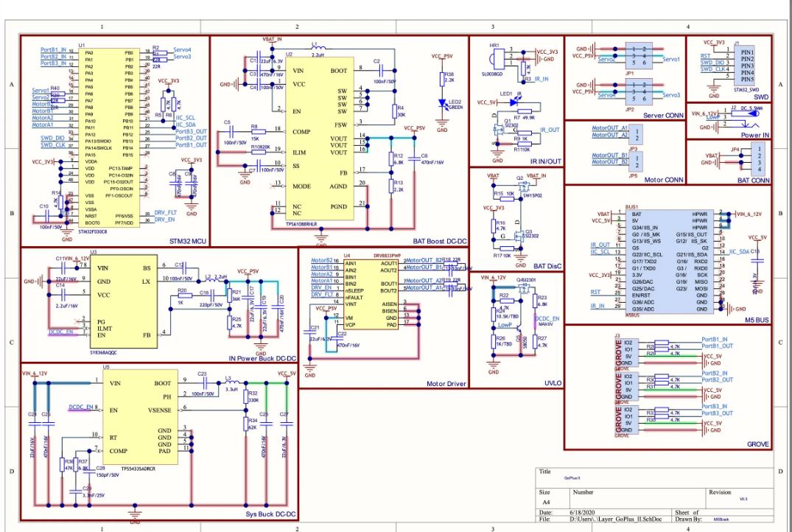Screen dimensions: 792x532
Task: Select the L1 2.2uH inductor symbol
Action: [318, 49]
